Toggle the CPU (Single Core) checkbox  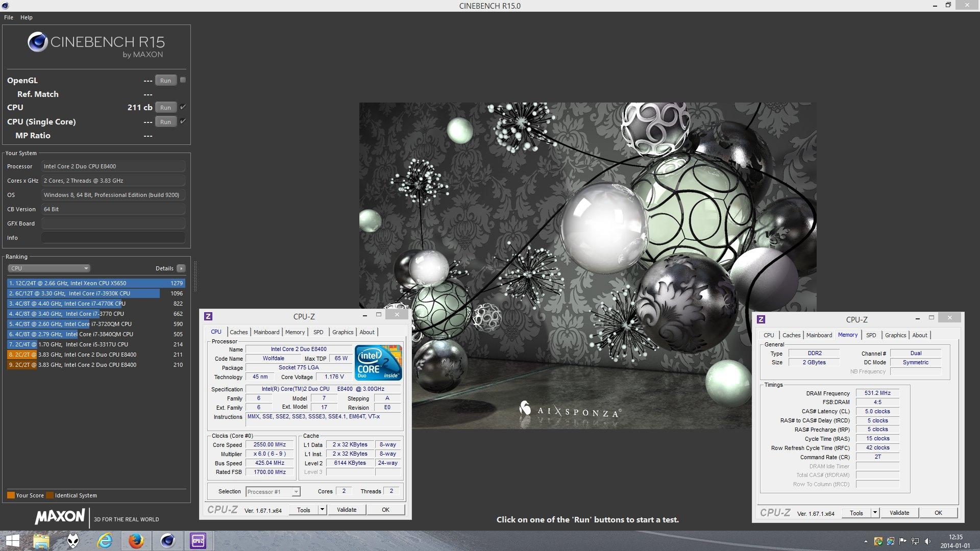click(x=183, y=121)
